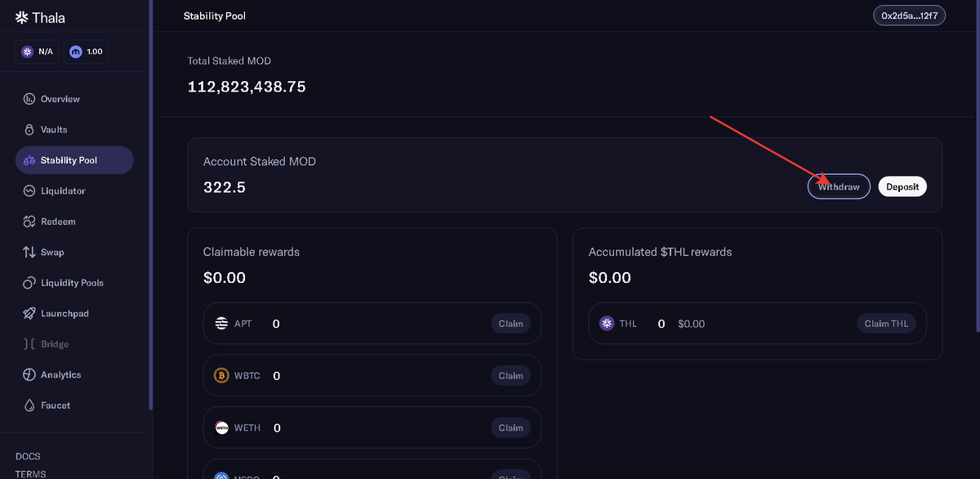Click the WETH token icon
This screenshot has height=479, width=980.
221,428
